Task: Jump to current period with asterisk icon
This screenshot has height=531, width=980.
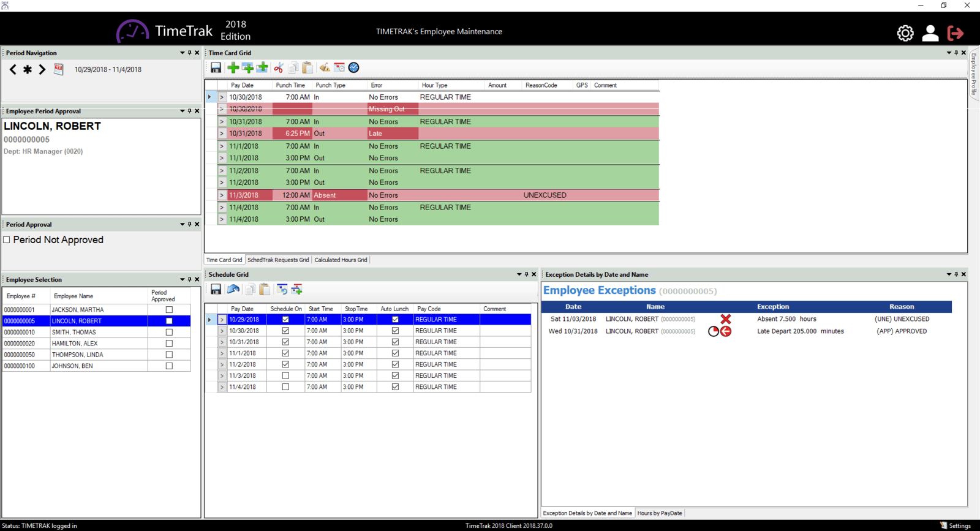Action: [28, 70]
